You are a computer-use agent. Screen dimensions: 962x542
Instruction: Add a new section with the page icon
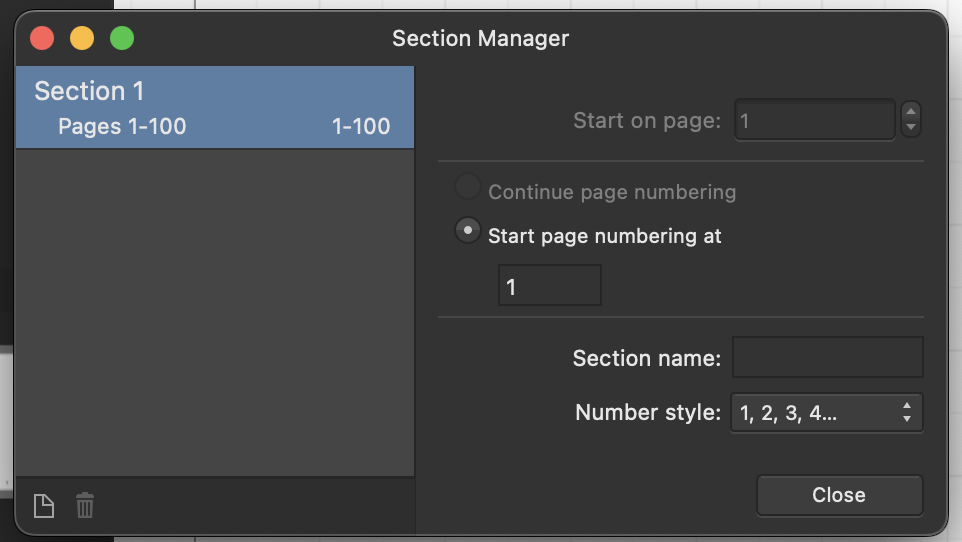point(44,506)
